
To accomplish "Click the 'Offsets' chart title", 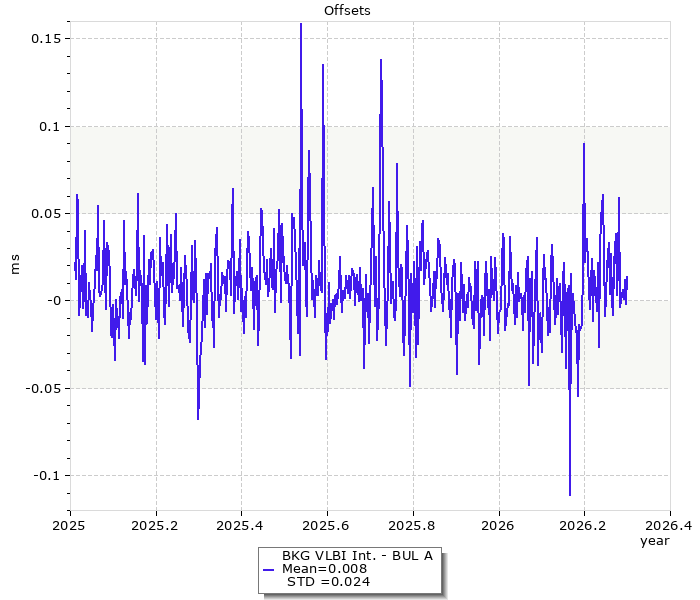I will pyautogui.click(x=350, y=10).
